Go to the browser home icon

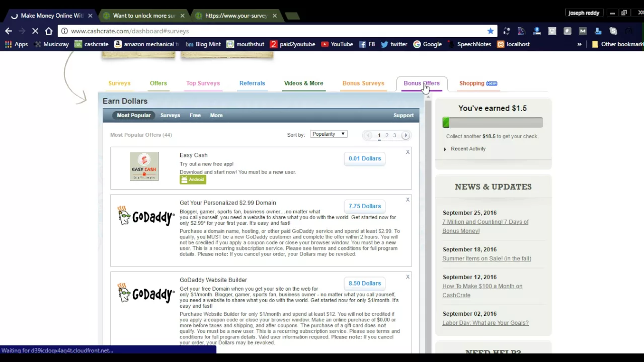coord(49,31)
